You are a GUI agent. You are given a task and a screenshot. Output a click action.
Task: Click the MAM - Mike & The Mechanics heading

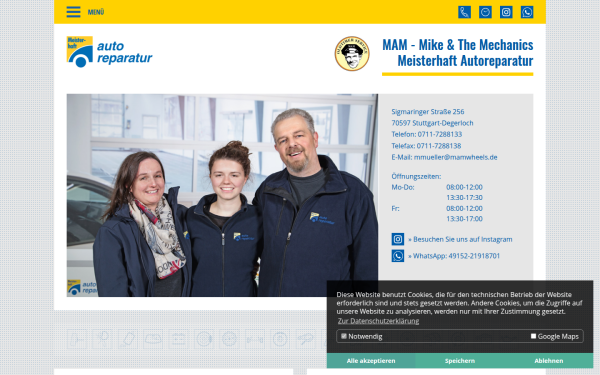(458, 53)
